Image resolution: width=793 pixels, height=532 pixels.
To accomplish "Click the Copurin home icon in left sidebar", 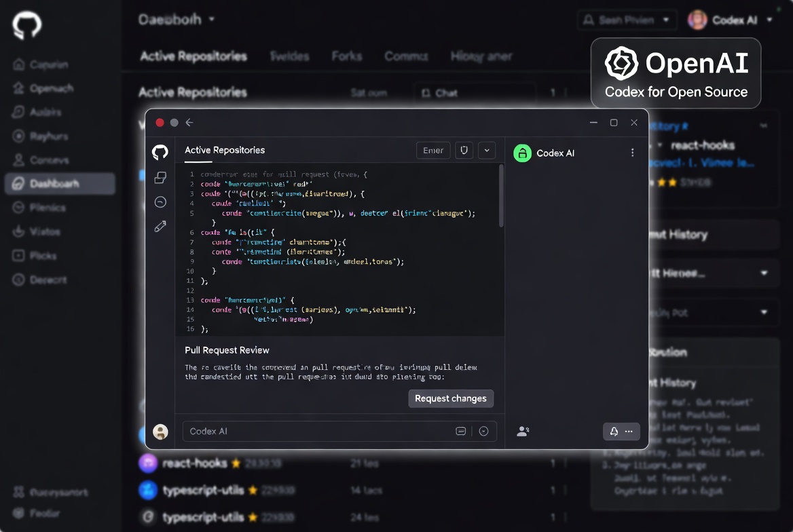I will coord(19,64).
